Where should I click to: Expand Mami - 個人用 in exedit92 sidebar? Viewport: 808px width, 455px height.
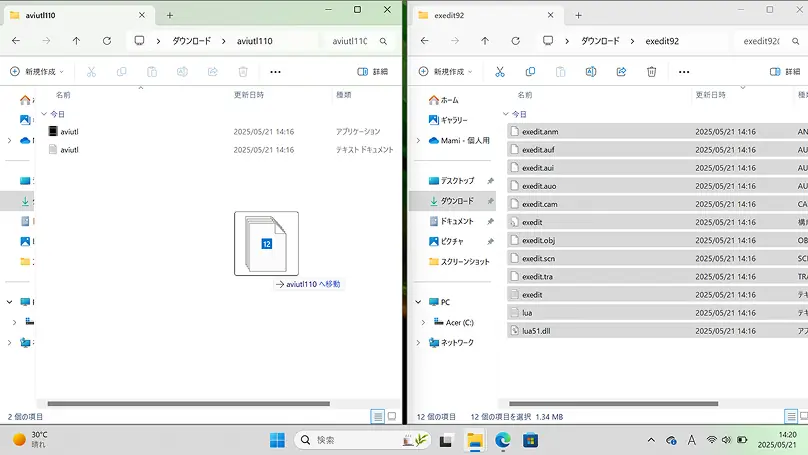click(x=418, y=140)
